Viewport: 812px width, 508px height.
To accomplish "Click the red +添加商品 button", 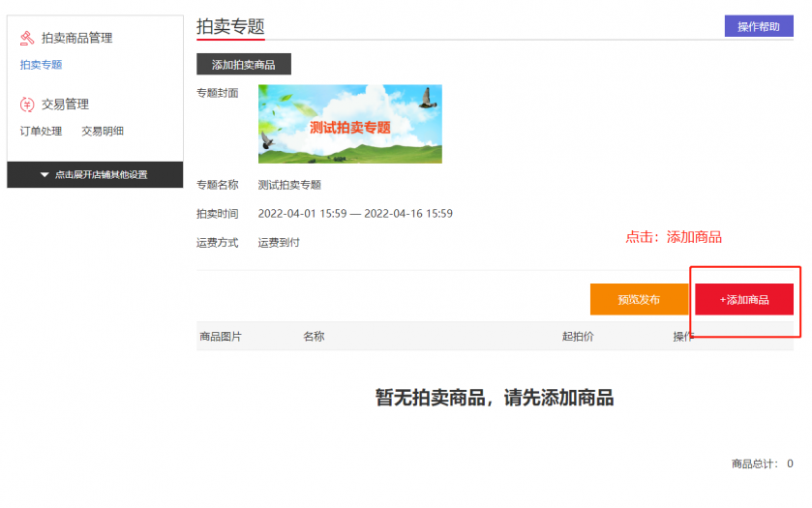I will 744,299.
